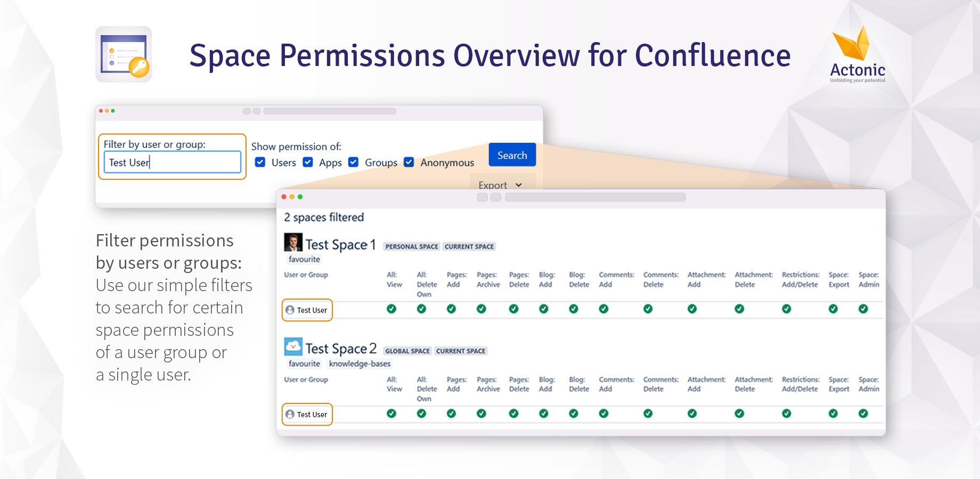This screenshot has height=479, width=980.
Task: Click CURRENT SPACE badge for Test Space 2
Action: [461, 351]
